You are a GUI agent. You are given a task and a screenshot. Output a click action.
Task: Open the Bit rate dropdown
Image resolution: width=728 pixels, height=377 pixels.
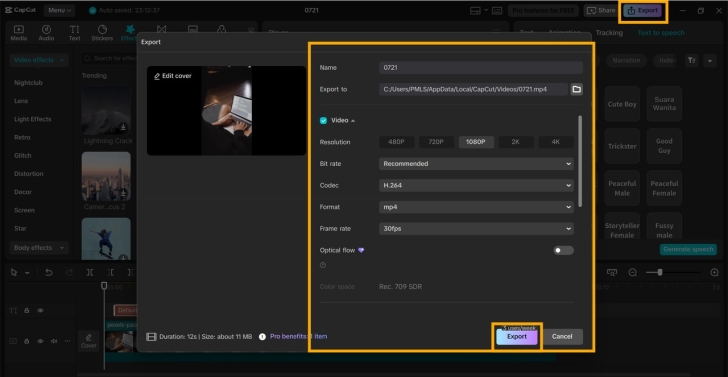coord(476,164)
